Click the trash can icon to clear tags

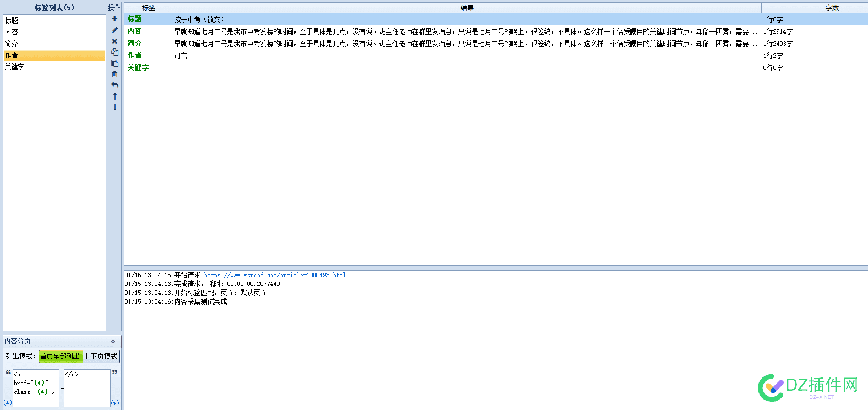[x=114, y=74]
